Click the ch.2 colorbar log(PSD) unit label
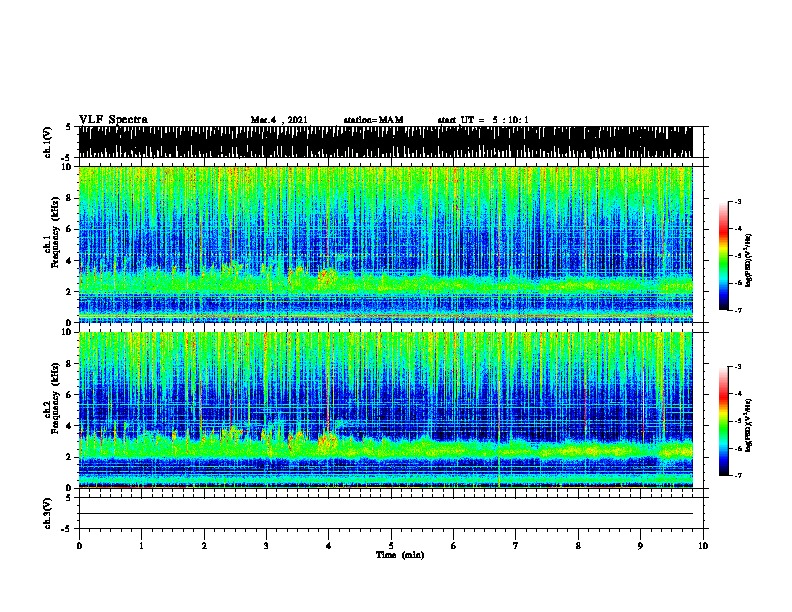Viewport: 792px width, 612px height. click(749, 424)
